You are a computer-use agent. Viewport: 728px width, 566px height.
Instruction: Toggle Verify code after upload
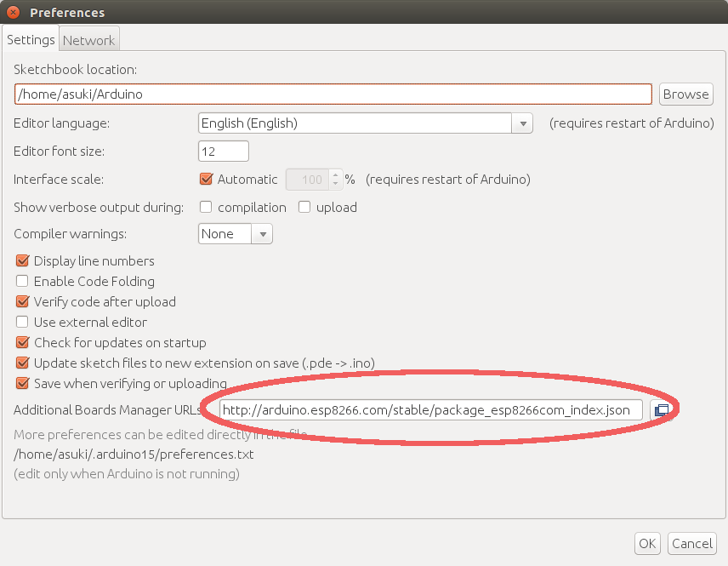pyautogui.click(x=22, y=301)
